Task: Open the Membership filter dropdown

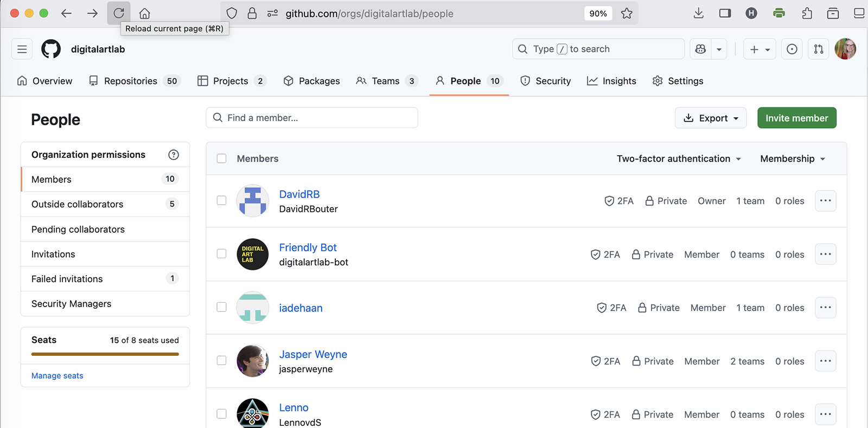Action: pos(792,159)
